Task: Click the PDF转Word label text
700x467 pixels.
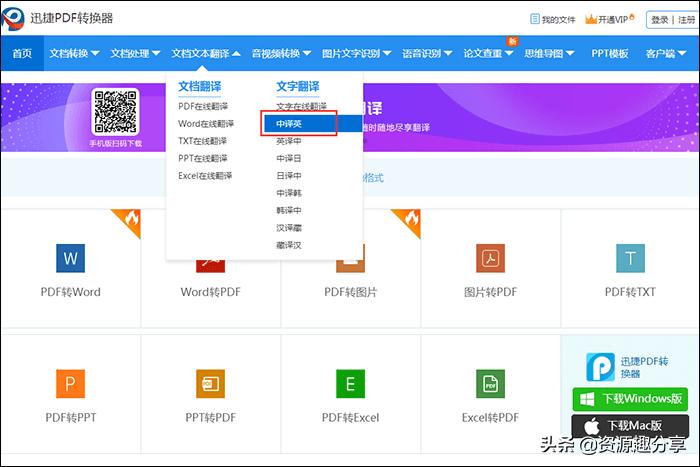Action: point(71,292)
